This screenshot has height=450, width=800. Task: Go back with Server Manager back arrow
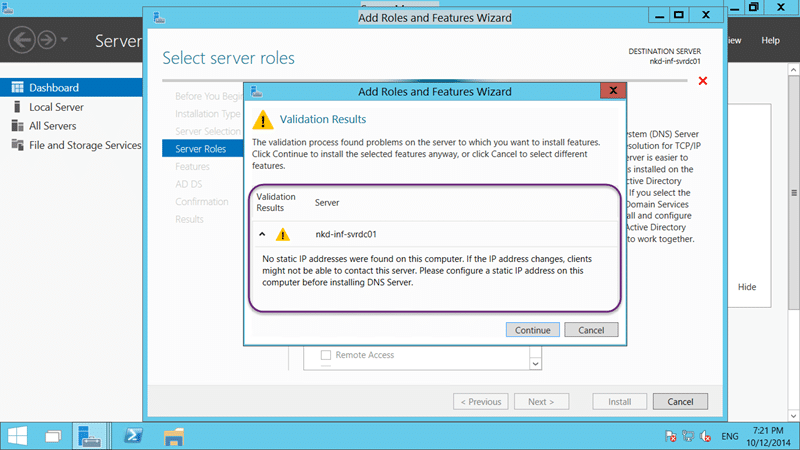point(22,40)
